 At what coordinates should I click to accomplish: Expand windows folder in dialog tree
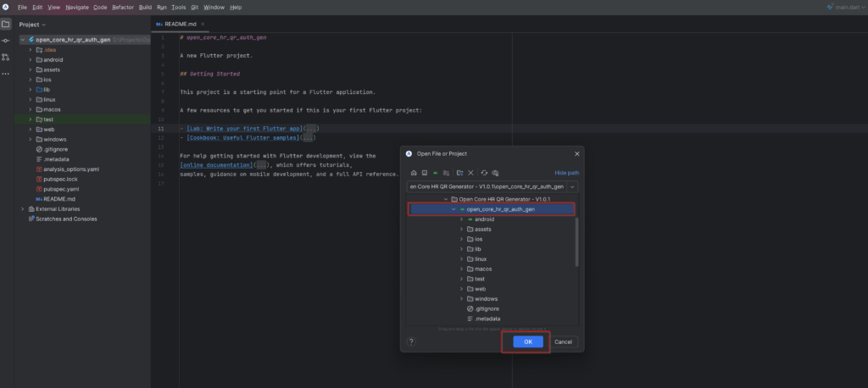(x=461, y=299)
